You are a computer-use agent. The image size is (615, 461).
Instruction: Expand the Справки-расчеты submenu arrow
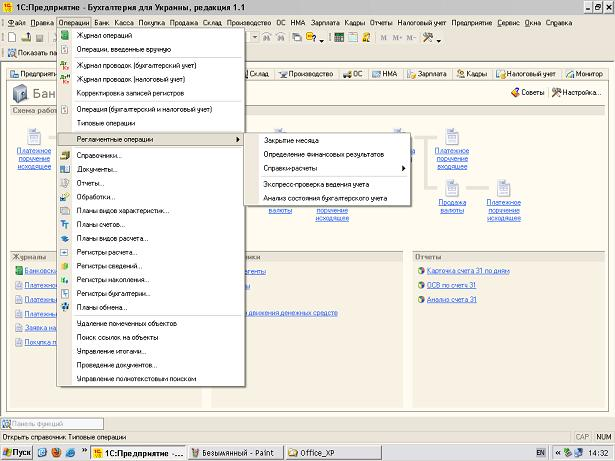(403, 168)
